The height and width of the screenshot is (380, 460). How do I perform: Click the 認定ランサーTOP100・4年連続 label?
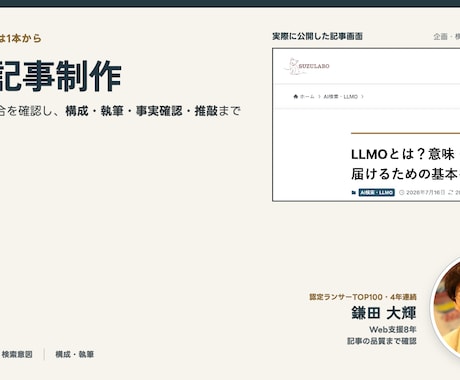pos(363,297)
